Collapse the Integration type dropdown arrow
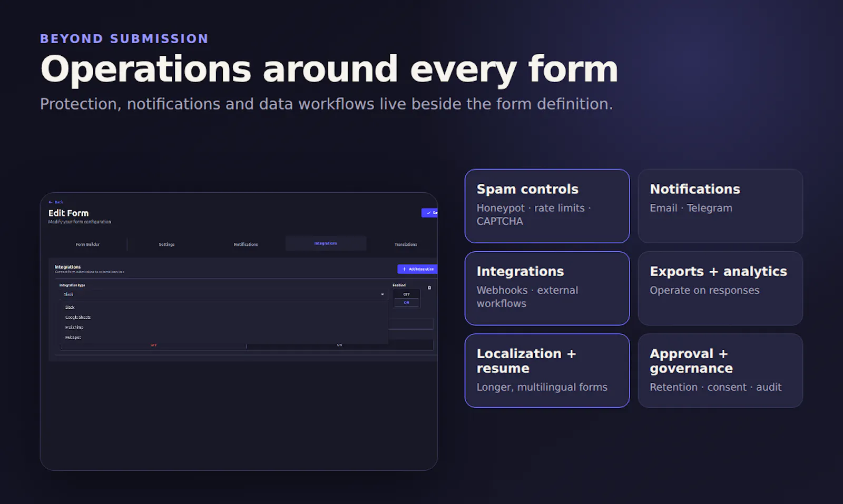Screen dimensions: 843x504 (383, 294)
